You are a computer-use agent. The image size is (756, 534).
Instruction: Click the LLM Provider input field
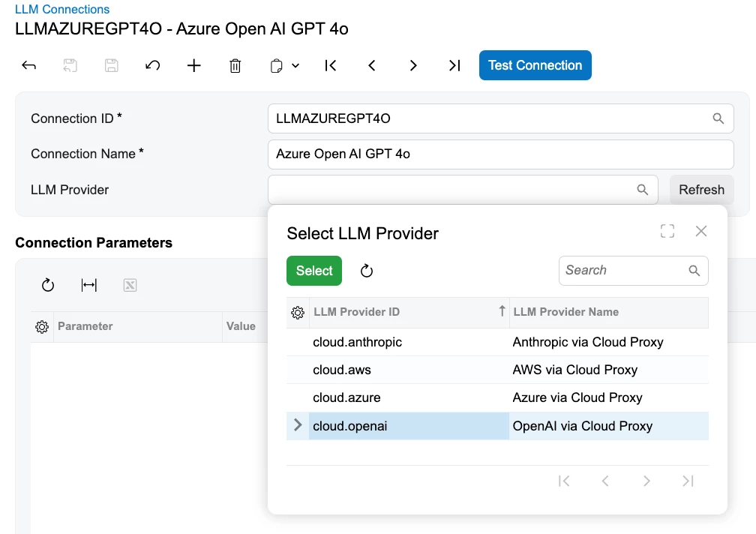tap(463, 190)
